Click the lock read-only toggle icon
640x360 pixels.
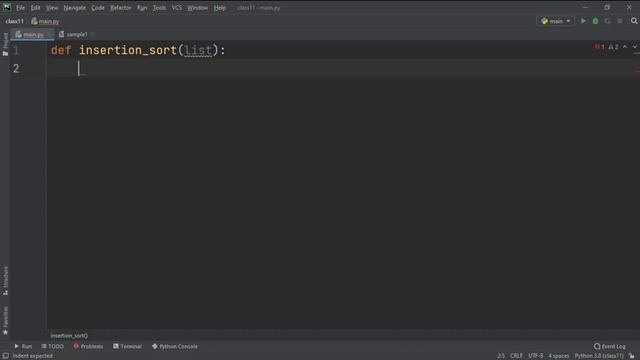pos(631,356)
